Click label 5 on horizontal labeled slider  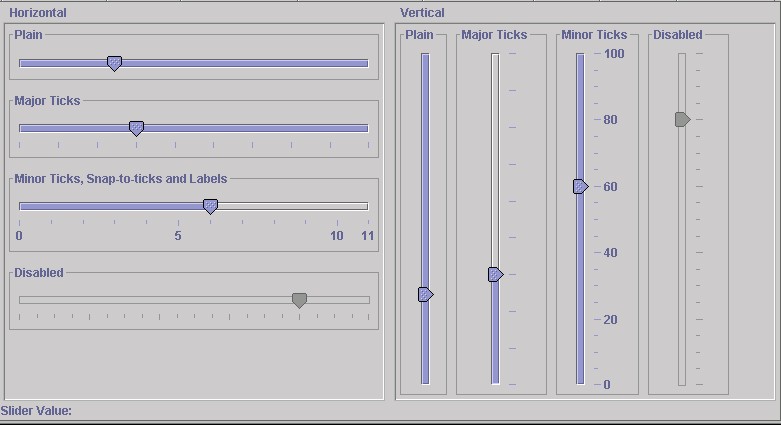click(x=178, y=236)
